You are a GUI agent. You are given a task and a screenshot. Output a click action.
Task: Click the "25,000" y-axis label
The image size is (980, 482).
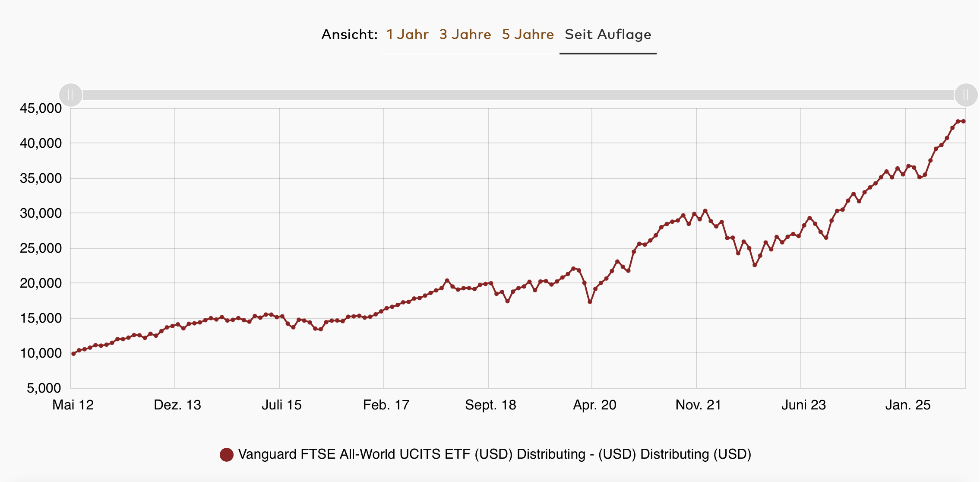[41, 248]
